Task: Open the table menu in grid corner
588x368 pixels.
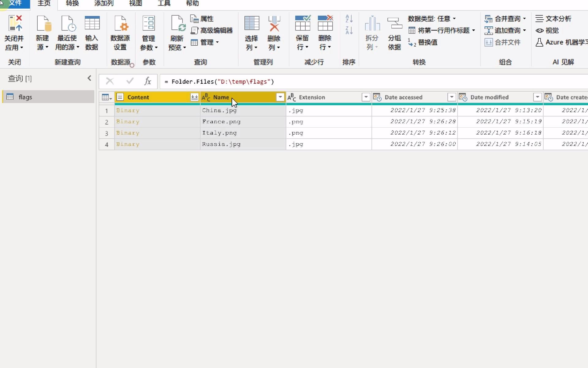Action: tap(107, 97)
